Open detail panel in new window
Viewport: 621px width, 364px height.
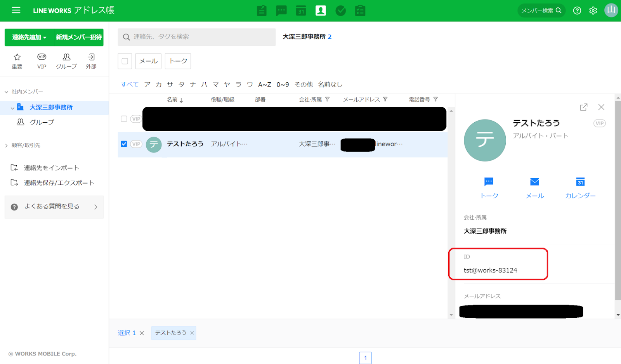point(584,107)
